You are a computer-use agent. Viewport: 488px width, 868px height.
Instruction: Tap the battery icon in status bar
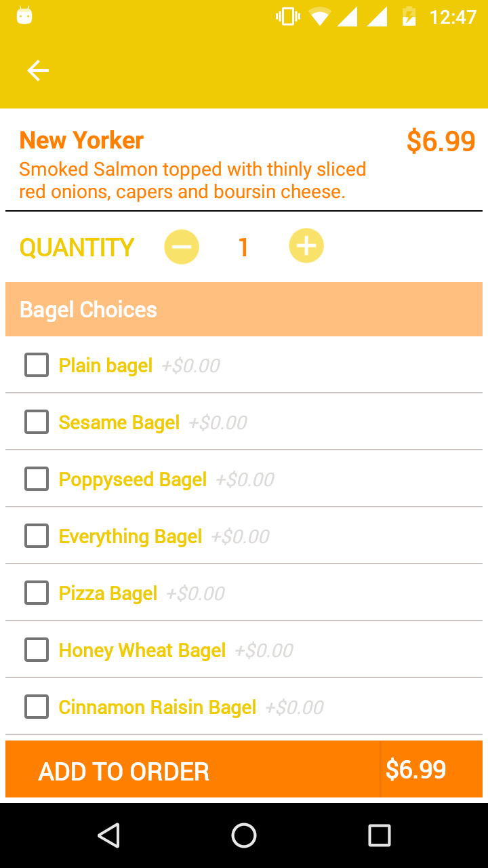click(x=409, y=16)
